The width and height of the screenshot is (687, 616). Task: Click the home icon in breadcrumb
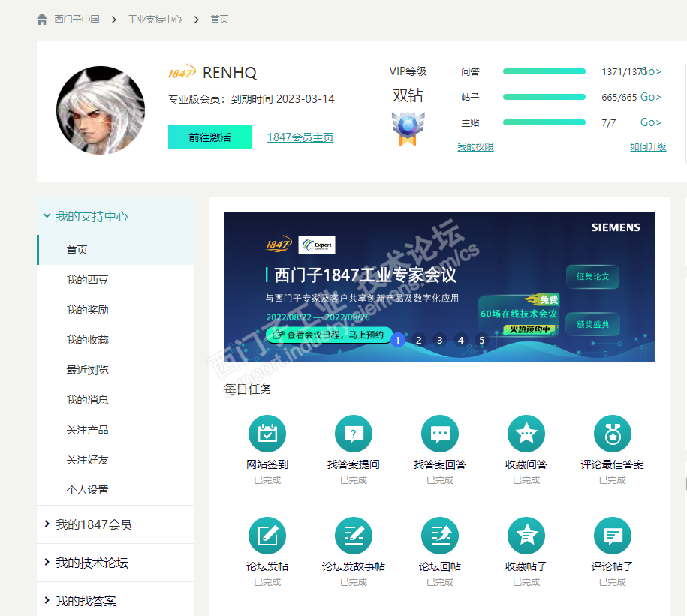coord(42,20)
